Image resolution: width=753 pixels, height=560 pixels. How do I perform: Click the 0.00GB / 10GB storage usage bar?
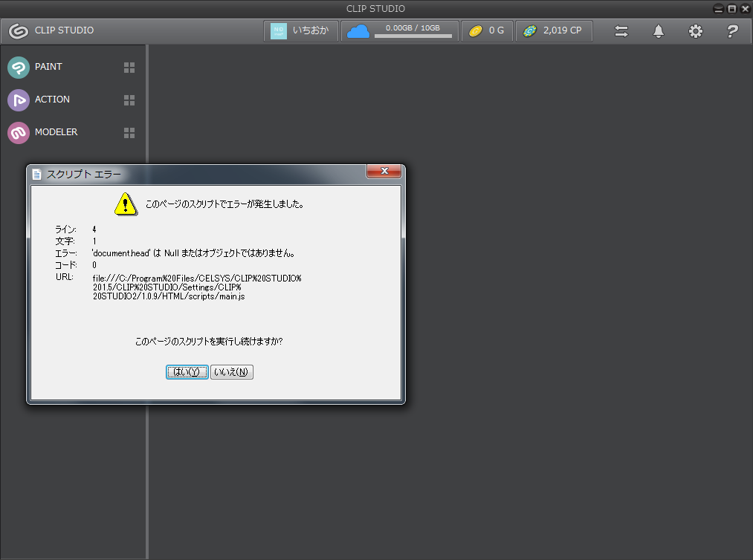[413, 36]
